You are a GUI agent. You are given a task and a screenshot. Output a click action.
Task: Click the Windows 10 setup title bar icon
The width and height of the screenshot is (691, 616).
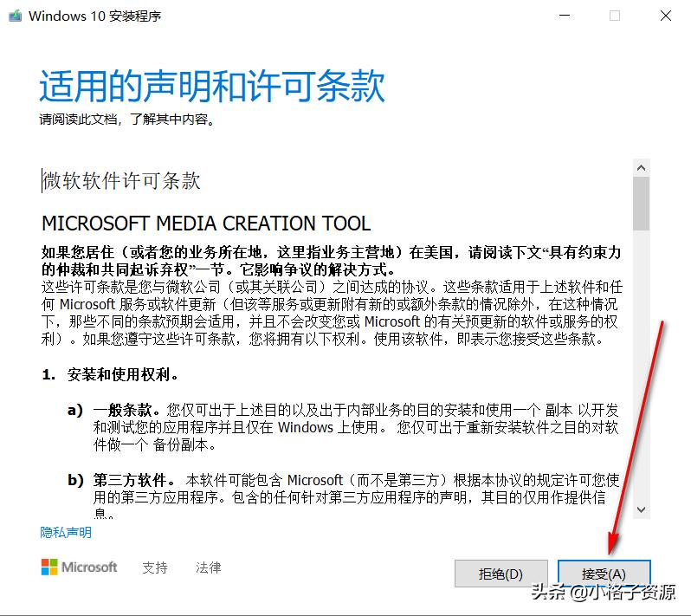tap(15, 16)
